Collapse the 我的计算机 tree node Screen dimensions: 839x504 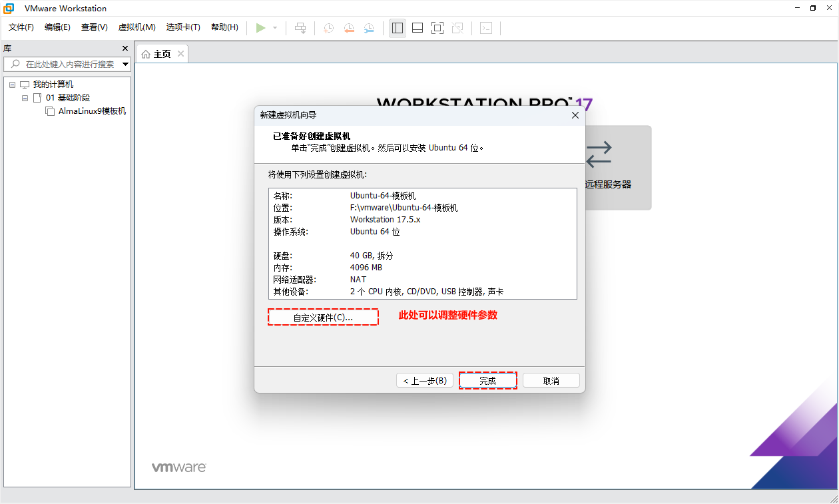click(x=13, y=85)
